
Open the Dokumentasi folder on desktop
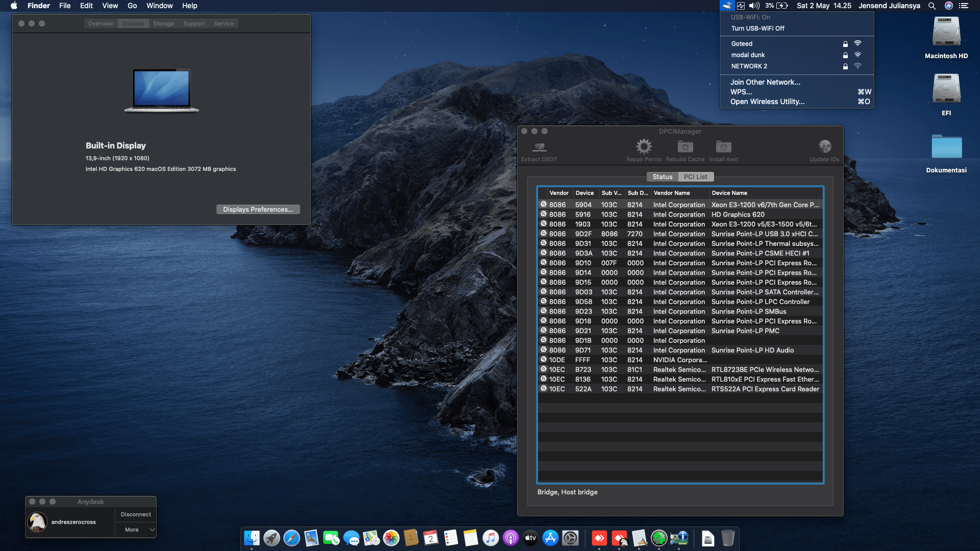[x=946, y=147]
